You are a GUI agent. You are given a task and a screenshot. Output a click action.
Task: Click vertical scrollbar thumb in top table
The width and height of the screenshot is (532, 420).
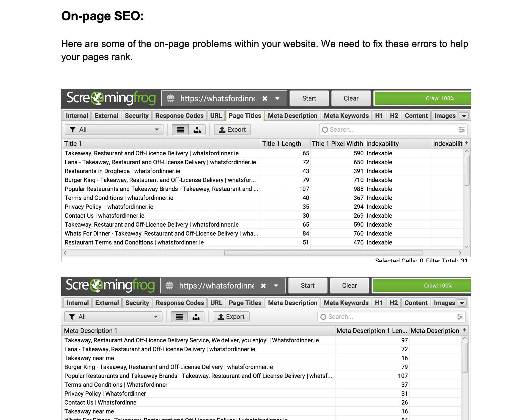coord(467,170)
